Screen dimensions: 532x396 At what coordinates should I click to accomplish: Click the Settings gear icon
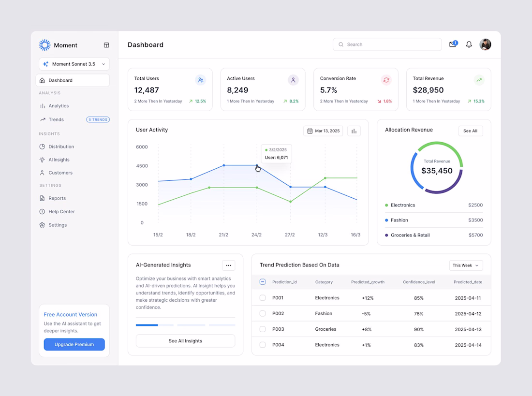[x=42, y=225]
